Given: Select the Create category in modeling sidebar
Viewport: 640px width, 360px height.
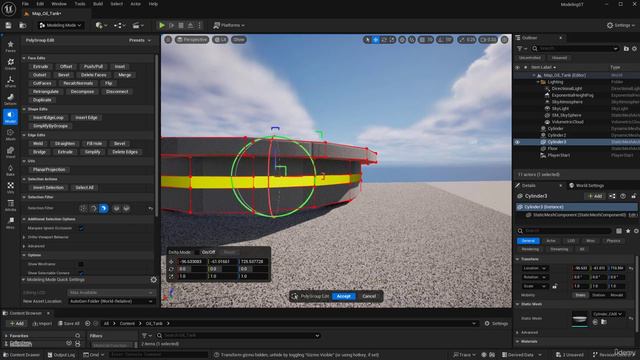Looking at the screenshot, I should [10, 64].
